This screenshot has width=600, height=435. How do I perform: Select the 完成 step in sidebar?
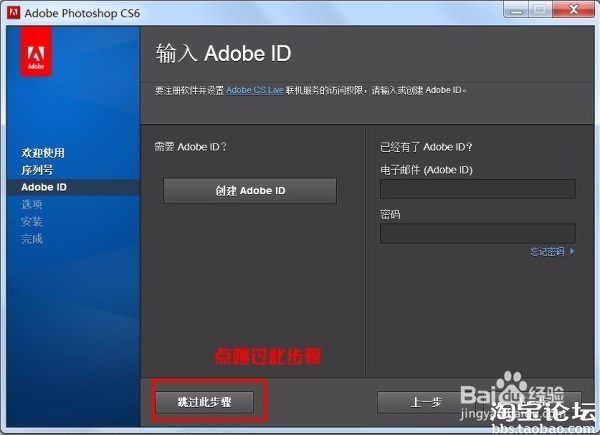click(32, 239)
